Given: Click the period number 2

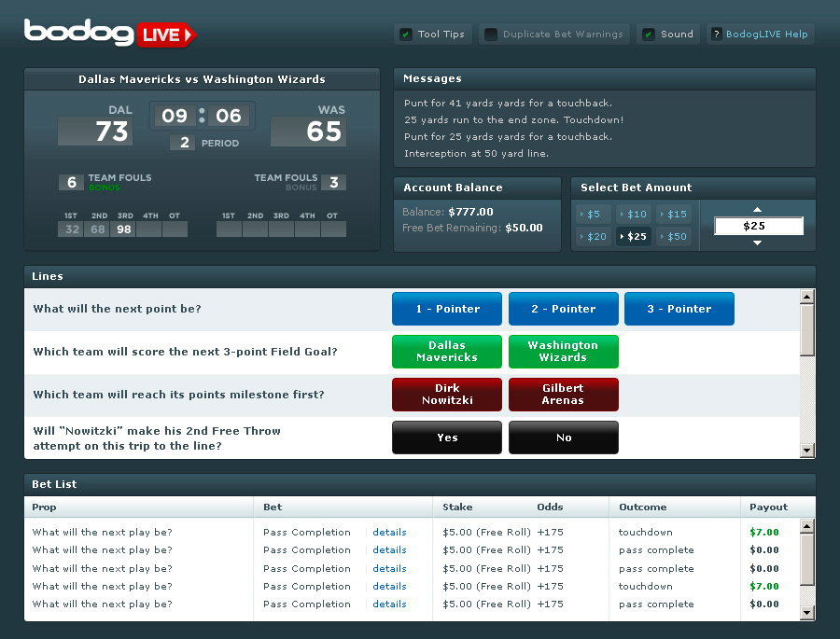Looking at the screenshot, I should coord(184,143).
